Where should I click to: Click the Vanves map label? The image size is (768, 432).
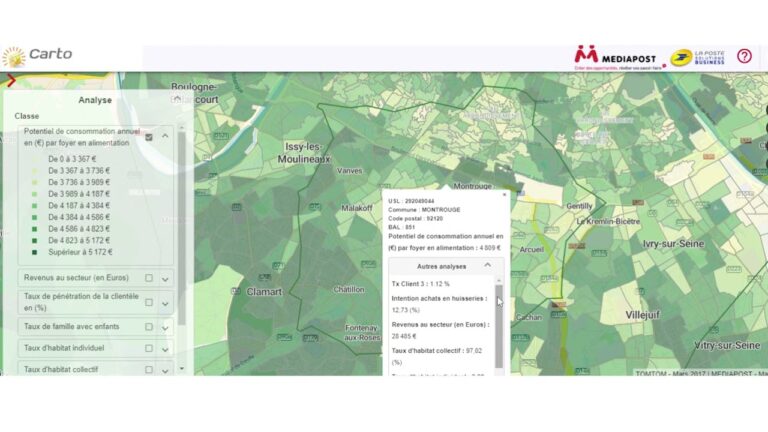point(350,171)
